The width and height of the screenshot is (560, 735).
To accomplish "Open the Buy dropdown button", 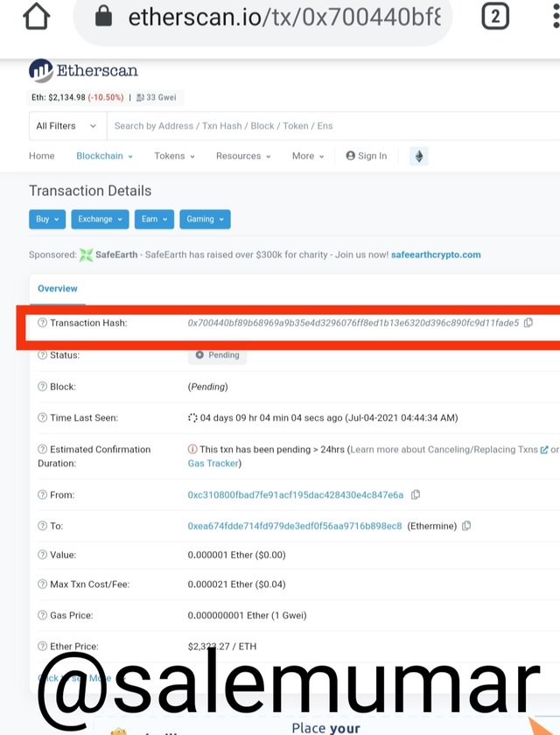I will pos(47,220).
